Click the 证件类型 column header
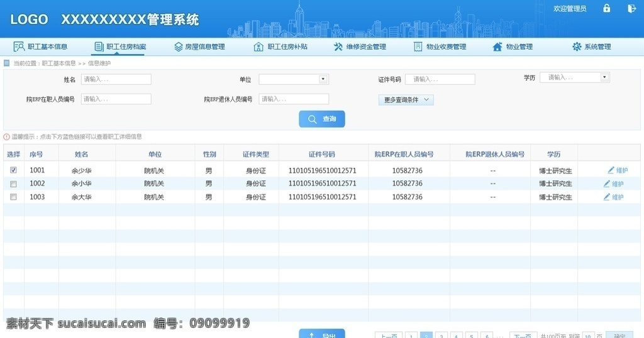Viewport: 644px width, 338px height. [255, 154]
